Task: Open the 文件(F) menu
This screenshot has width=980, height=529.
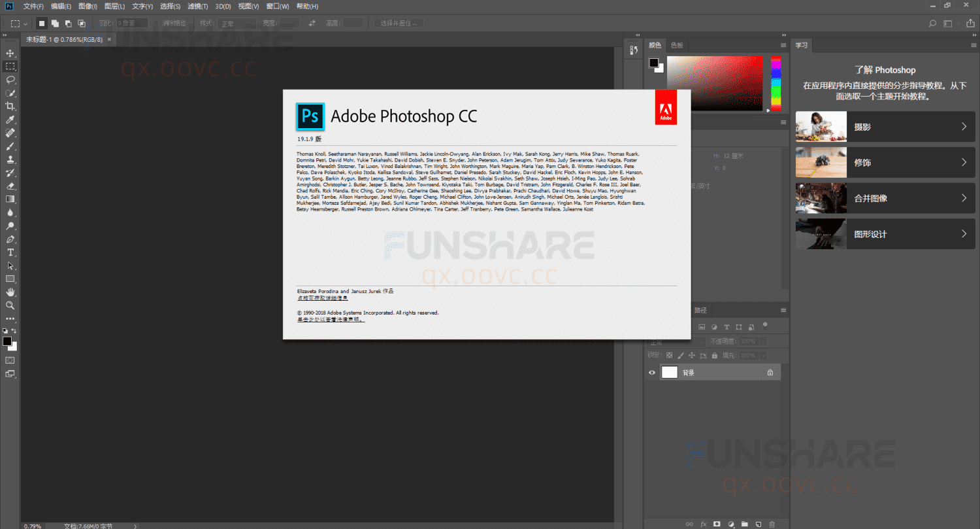Action: pos(33,6)
